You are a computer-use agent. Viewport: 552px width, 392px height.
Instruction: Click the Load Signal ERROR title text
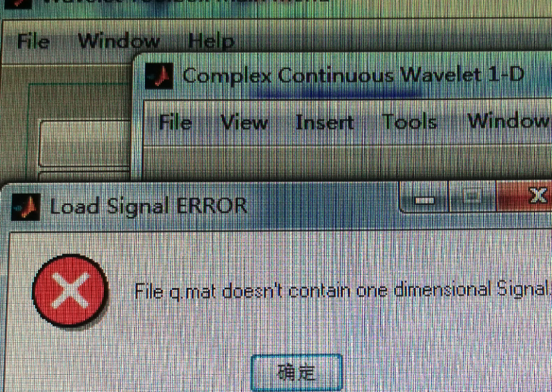click(149, 206)
